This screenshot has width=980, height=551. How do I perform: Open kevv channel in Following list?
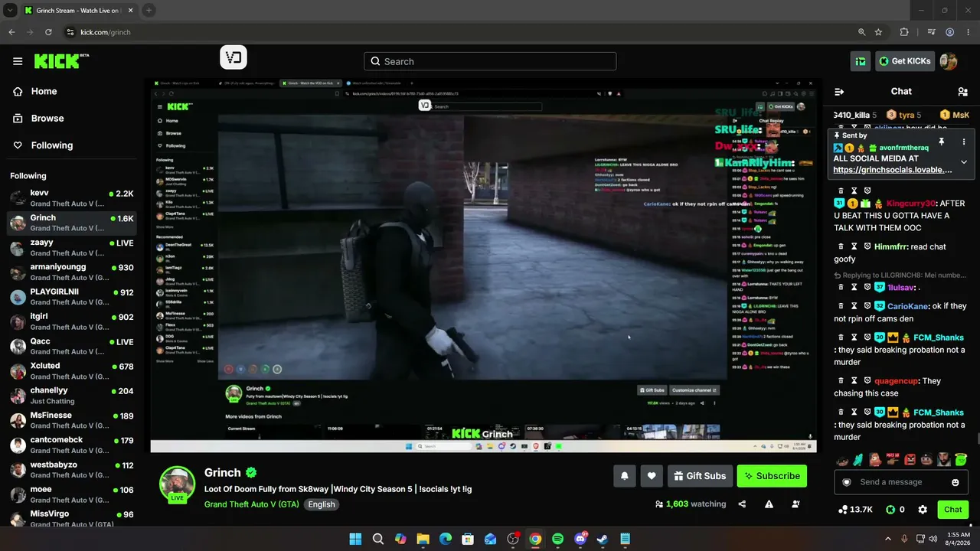(x=72, y=198)
